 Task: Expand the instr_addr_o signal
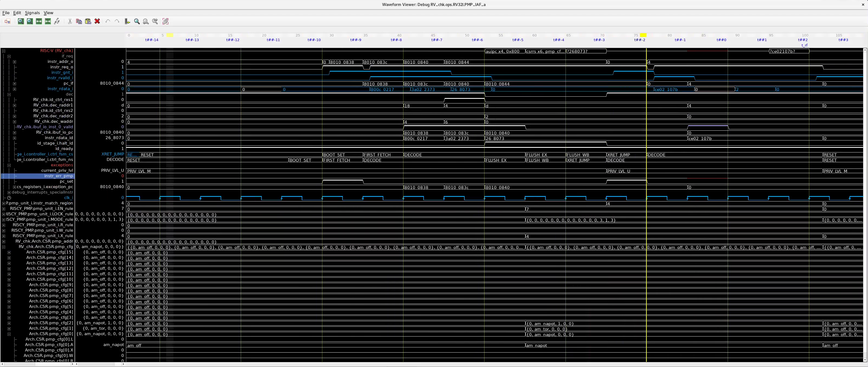point(14,62)
